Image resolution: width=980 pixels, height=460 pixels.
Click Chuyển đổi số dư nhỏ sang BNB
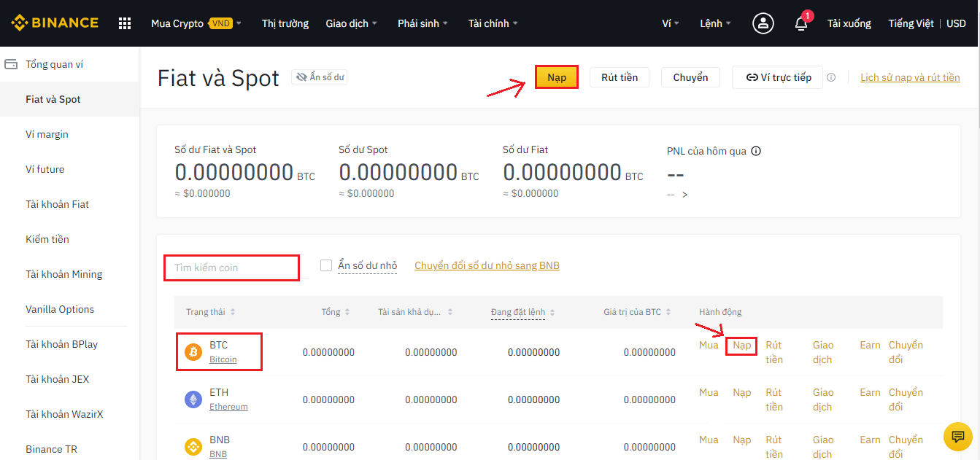(487, 265)
